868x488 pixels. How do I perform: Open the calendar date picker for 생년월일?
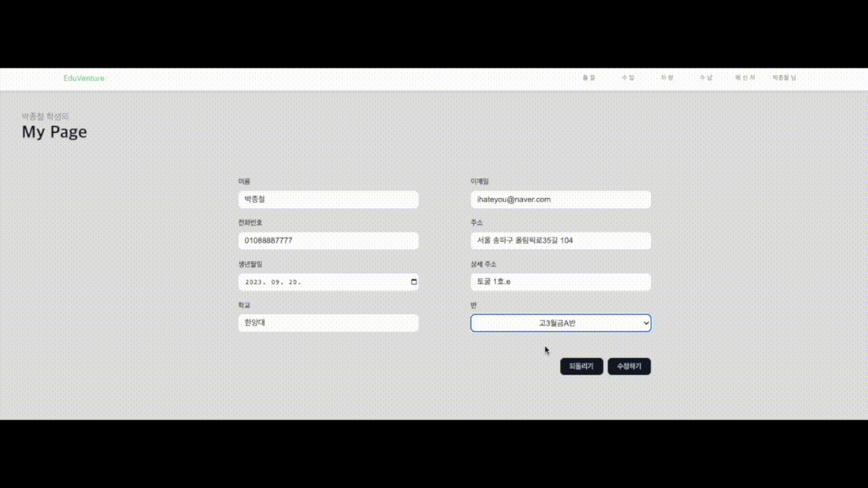[x=413, y=282]
